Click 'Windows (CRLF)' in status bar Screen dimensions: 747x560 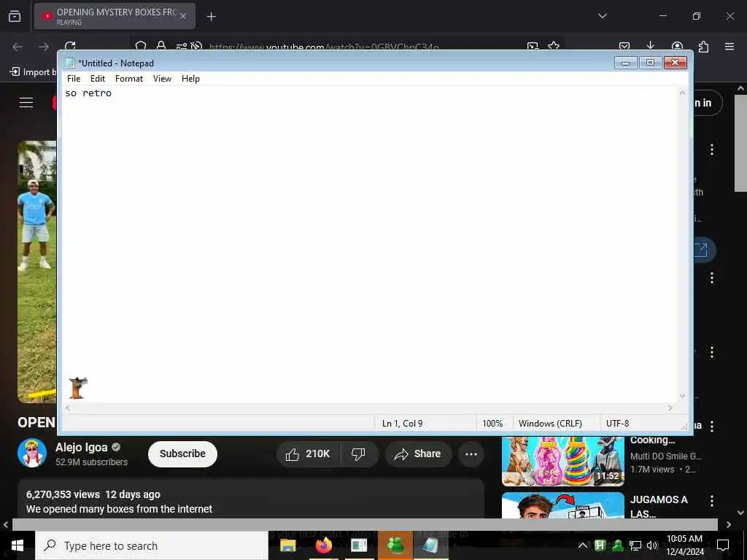pos(550,424)
